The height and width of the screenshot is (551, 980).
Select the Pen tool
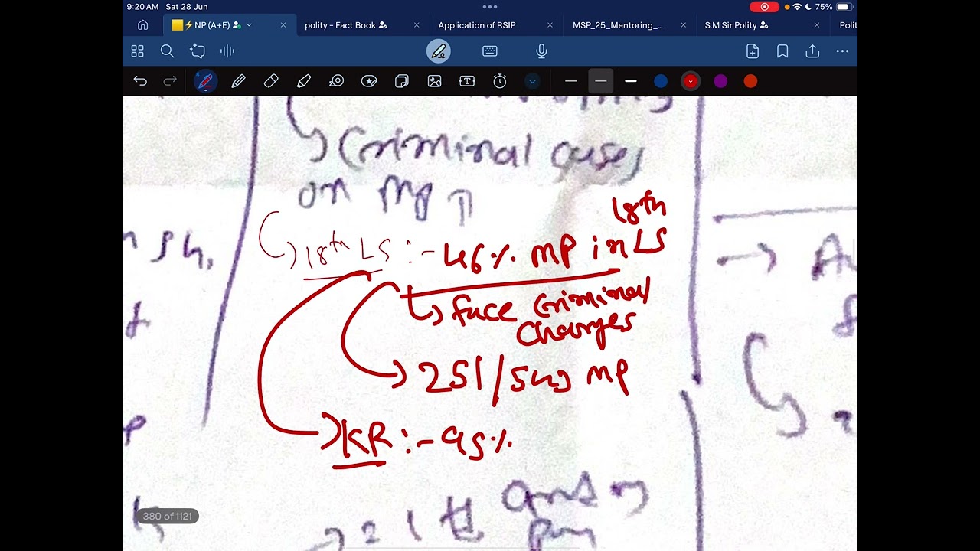(x=205, y=81)
